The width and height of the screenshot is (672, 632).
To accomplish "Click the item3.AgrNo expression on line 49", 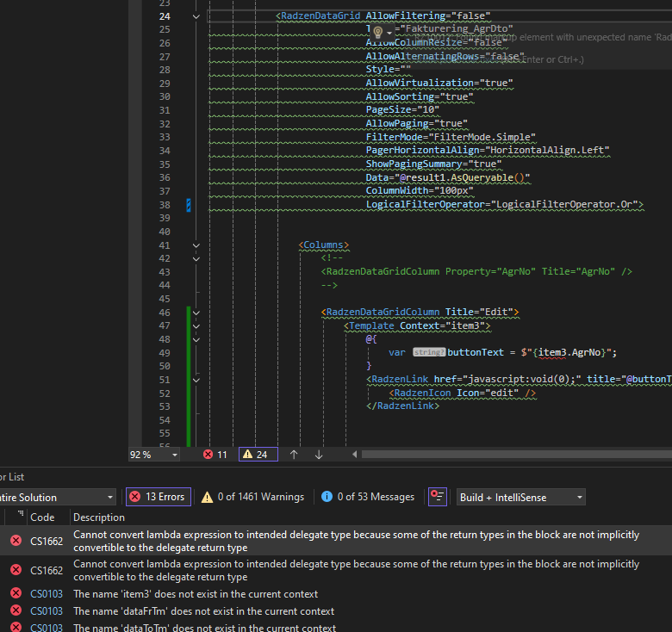I will pos(569,352).
